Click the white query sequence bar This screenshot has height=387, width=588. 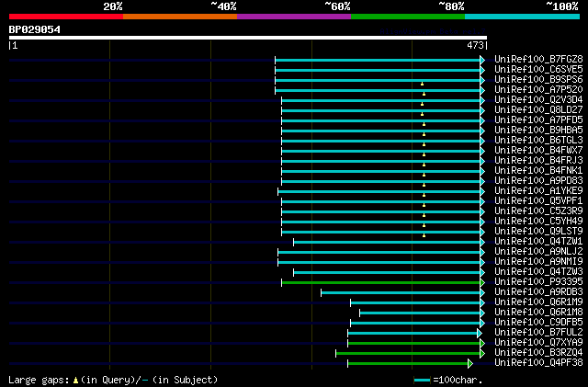pos(248,38)
